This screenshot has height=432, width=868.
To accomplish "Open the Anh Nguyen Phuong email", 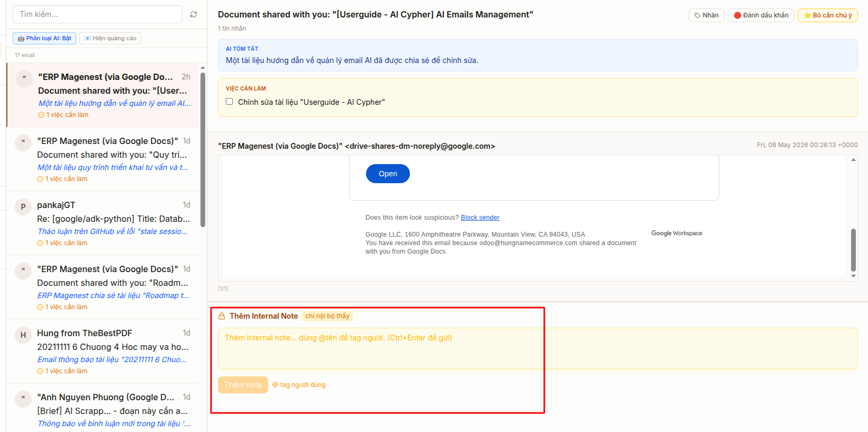I will pyautogui.click(x=104, y=408).
